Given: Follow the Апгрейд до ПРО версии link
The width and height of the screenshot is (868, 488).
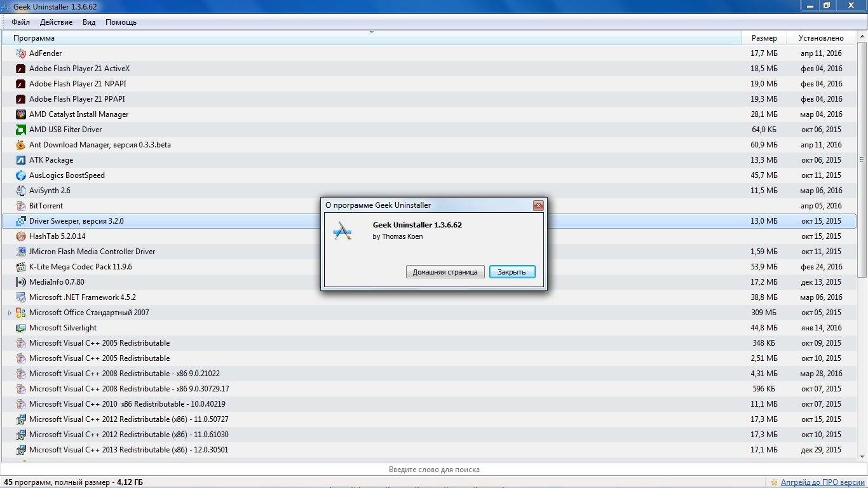Looking at the screenshot, I should (822, 483).
